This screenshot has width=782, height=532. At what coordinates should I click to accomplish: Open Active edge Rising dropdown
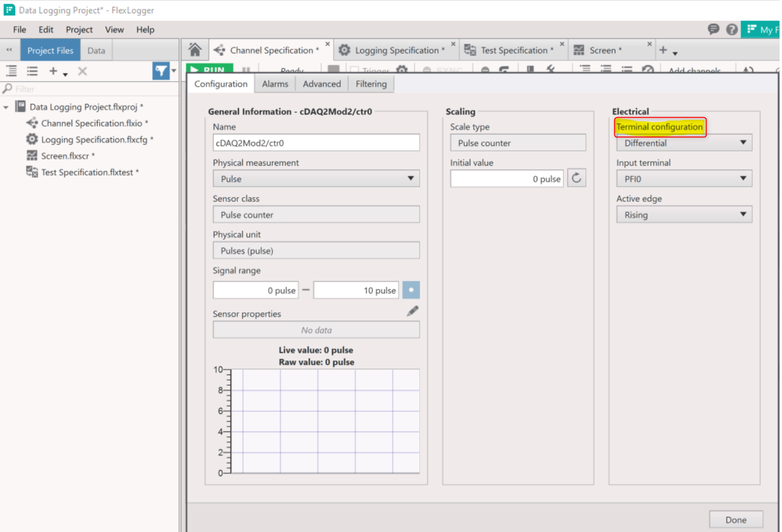click(684, 215)
